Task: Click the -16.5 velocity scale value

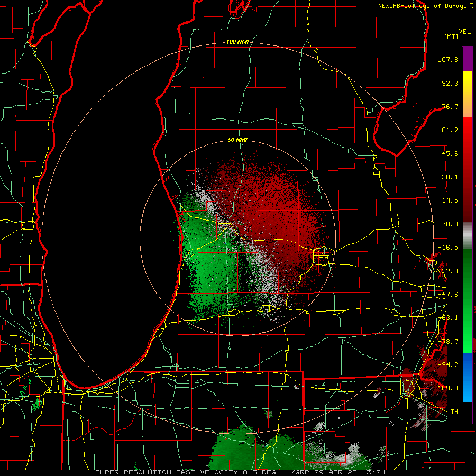Action: click(x=448, y=248)
